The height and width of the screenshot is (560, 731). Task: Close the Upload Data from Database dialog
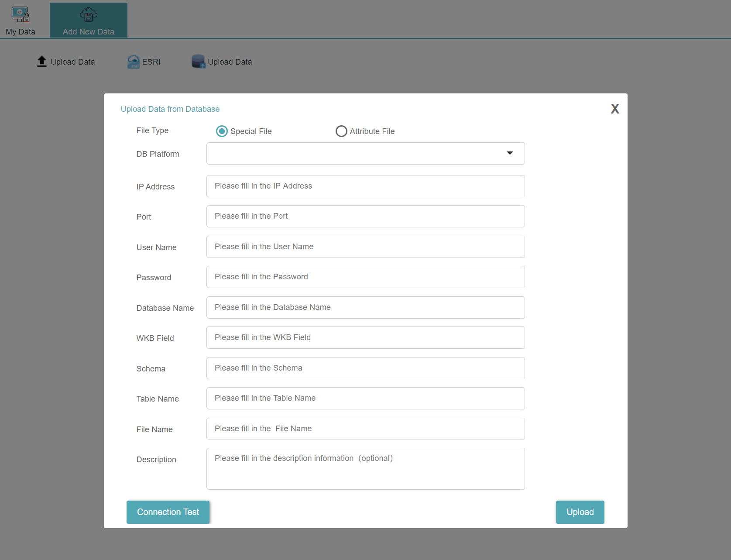tap(614, 109)
